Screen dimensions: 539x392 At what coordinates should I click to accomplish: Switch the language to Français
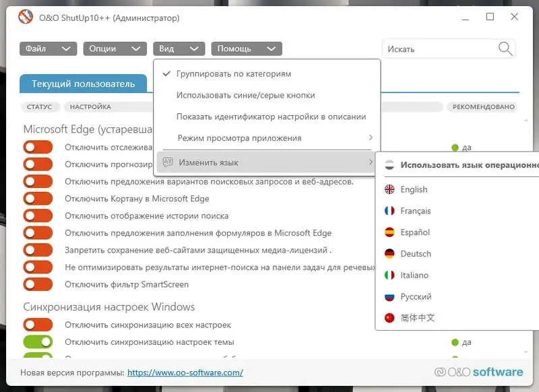416,211
